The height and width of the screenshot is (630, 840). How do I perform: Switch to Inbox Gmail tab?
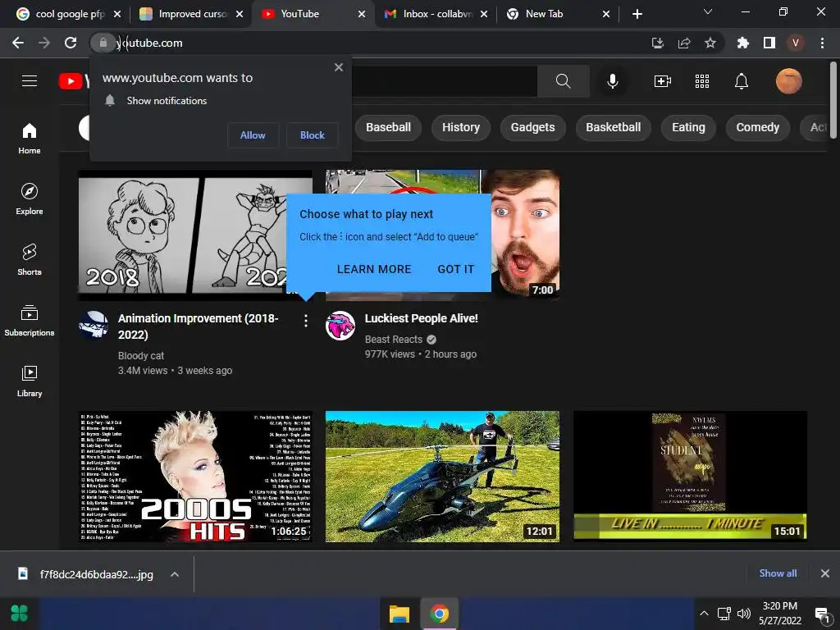pyautogui.click(x=436, y=14)
